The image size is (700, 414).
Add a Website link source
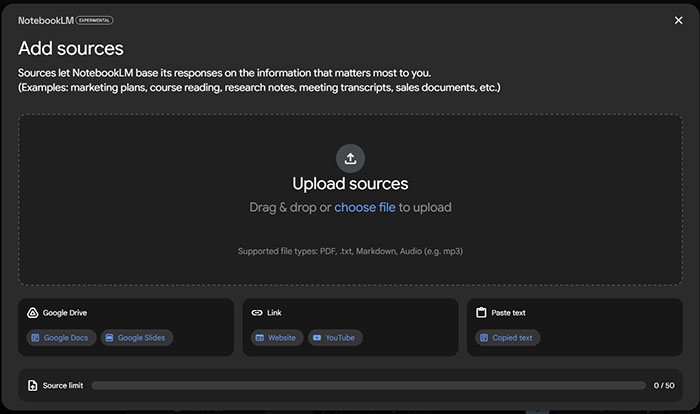[277, 338]
